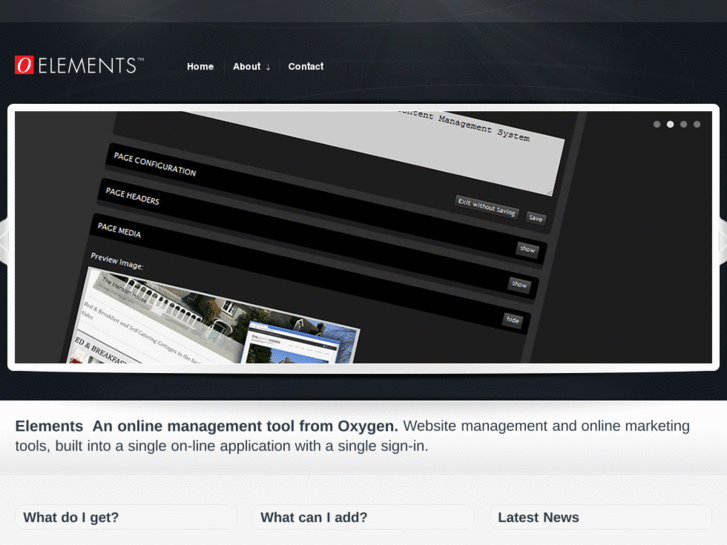The height and width of the screenshot is (545, 727).
Task: Click the 'Latest News' heading
Action: pyautogui.click(x=538, y=517)
